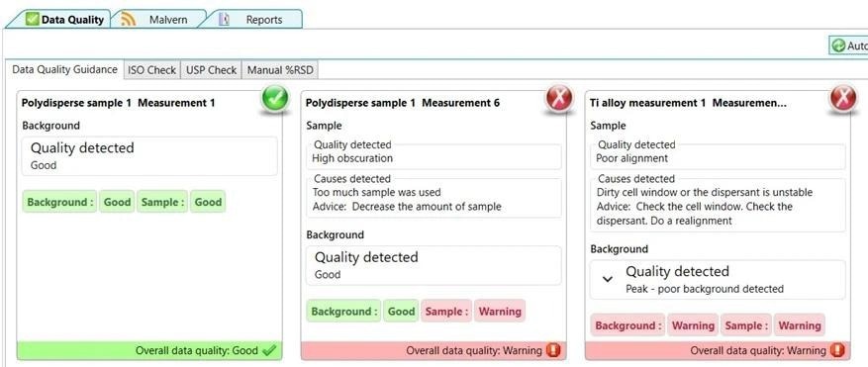
Task: Click warning icon in Ti alloy card footer
Action: pyautogui.click(x=837, y=350)
